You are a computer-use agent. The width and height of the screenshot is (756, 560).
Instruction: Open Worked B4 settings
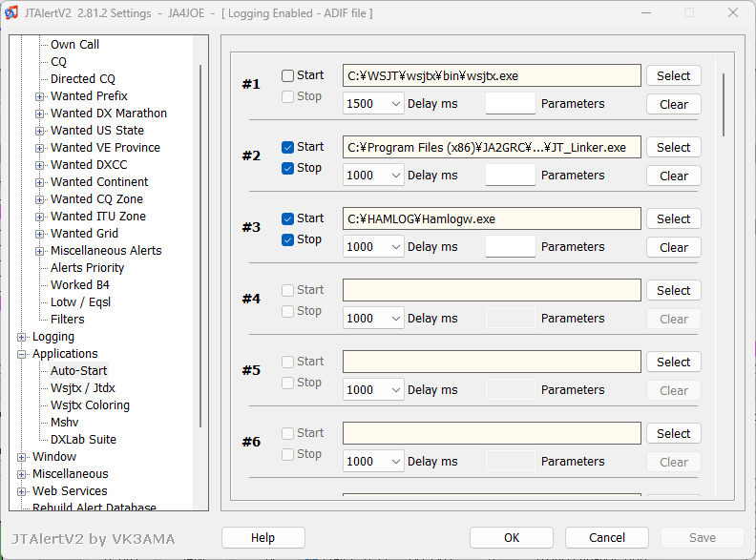(80, 285)
